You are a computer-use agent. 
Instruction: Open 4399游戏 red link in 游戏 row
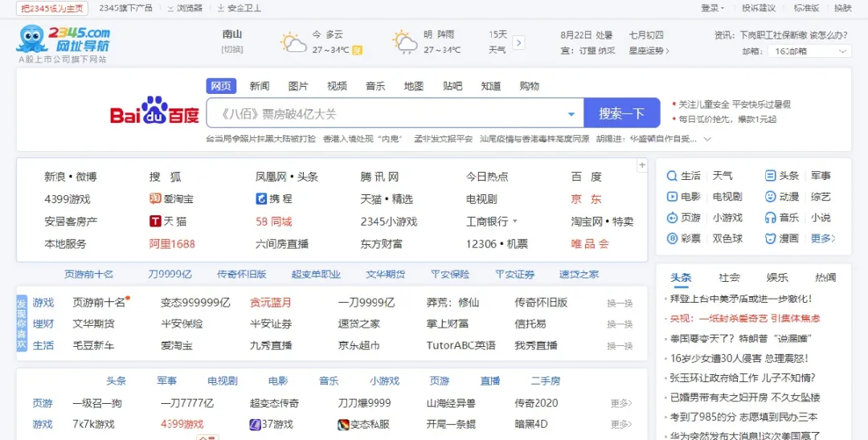(182, 425)
